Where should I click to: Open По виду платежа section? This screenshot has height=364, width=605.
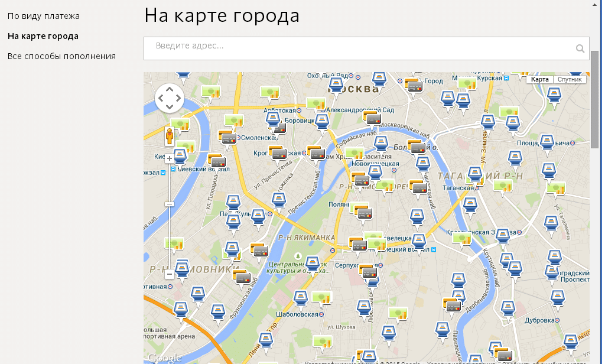tap(44, 16)
